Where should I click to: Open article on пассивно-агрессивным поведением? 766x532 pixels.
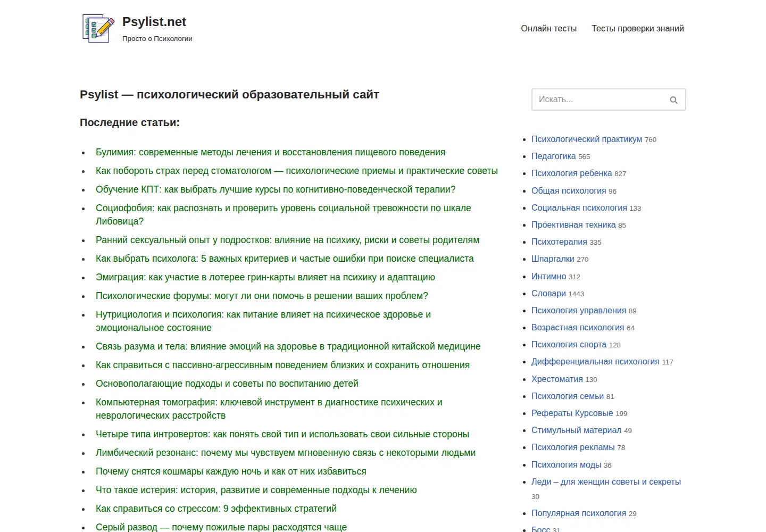pos(282,365)
